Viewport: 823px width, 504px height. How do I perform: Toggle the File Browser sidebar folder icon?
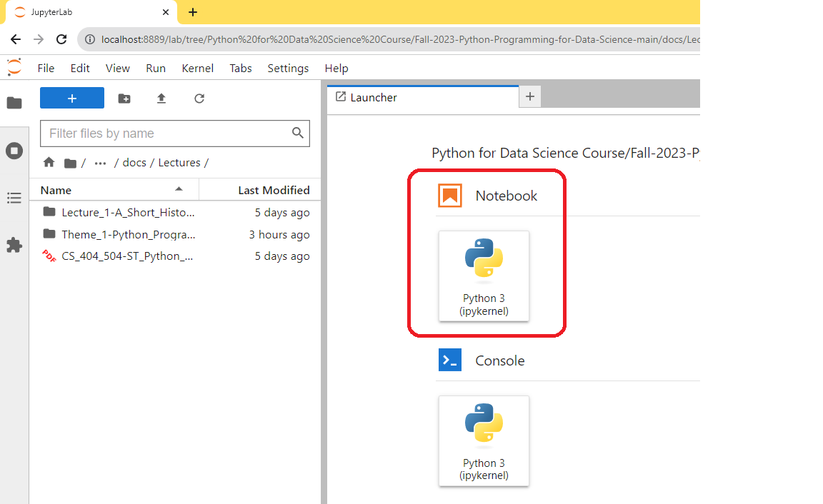point(14,103)
